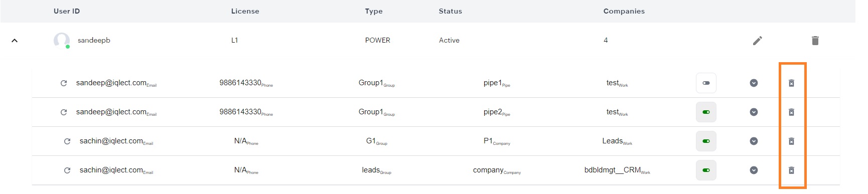868x194 pixels.
Task: Remove the pipe2 company entry
Action: click(x=791, y=112)
